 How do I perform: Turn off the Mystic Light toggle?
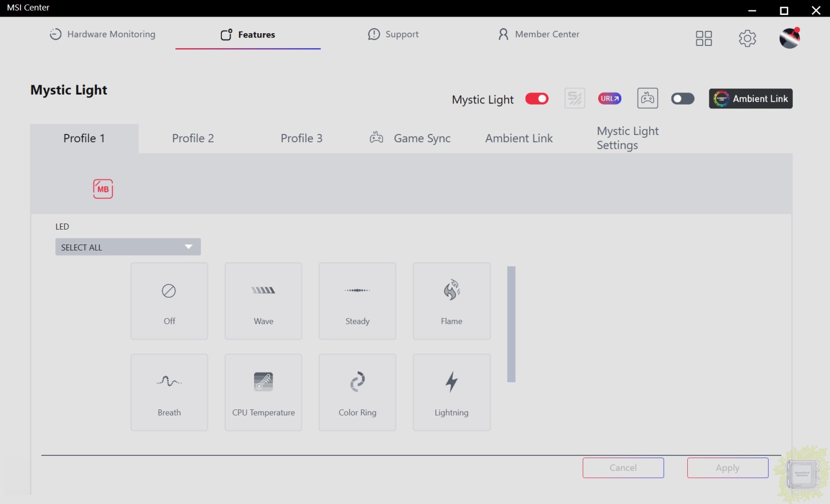click(x=537, y=98)
